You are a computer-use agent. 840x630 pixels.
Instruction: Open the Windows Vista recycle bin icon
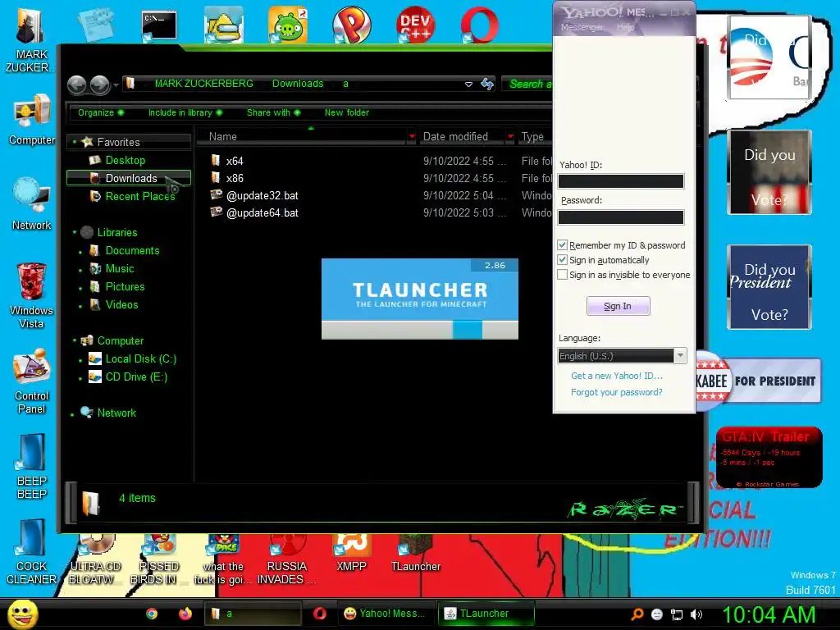click(32, 295)
